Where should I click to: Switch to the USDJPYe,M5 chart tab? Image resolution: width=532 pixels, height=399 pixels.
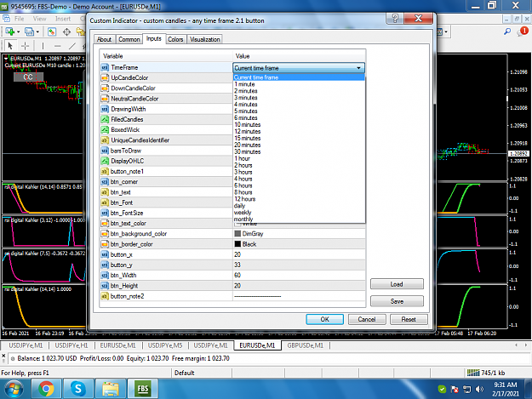coord(165,345)
